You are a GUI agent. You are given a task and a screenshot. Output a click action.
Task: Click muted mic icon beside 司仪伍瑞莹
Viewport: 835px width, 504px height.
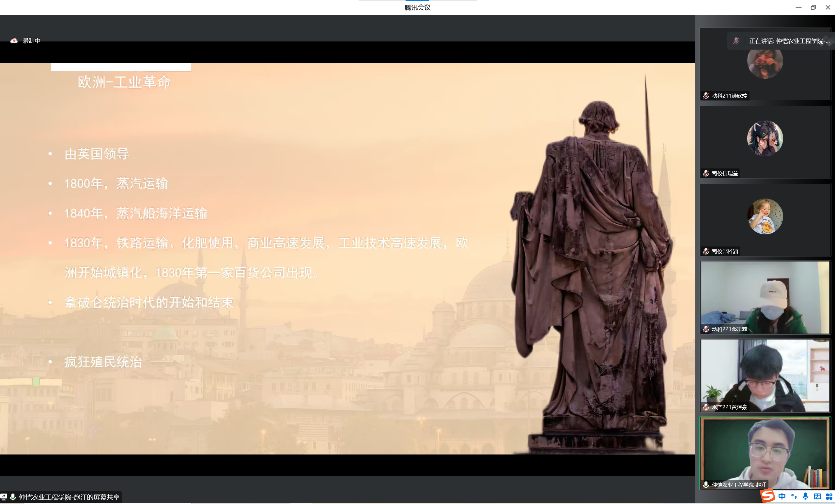(706, 174)
